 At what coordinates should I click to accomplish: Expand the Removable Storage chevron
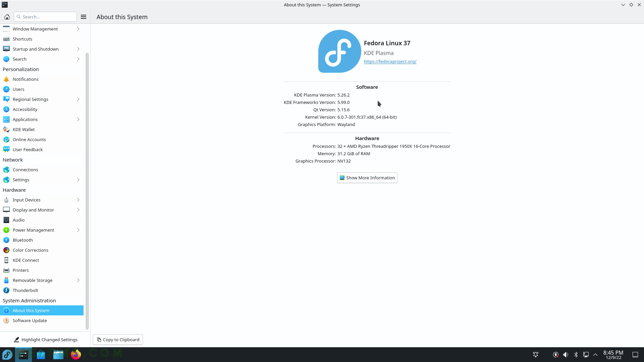(x=78, y=280)
